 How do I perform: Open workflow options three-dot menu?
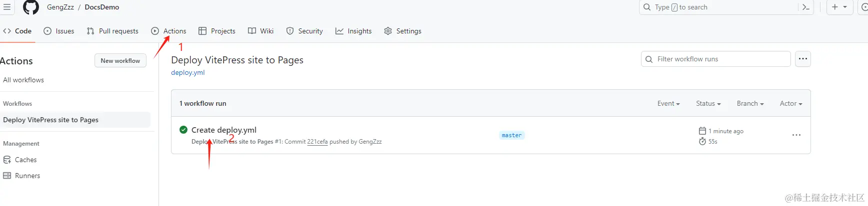tap(803, 59)
